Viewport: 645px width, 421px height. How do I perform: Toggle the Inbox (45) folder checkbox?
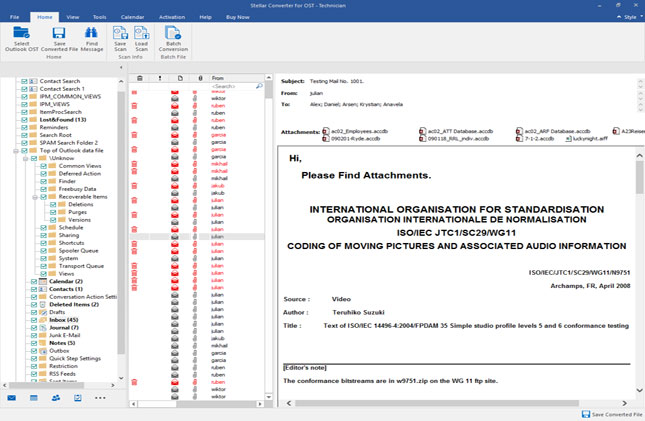tap(34, 320)
